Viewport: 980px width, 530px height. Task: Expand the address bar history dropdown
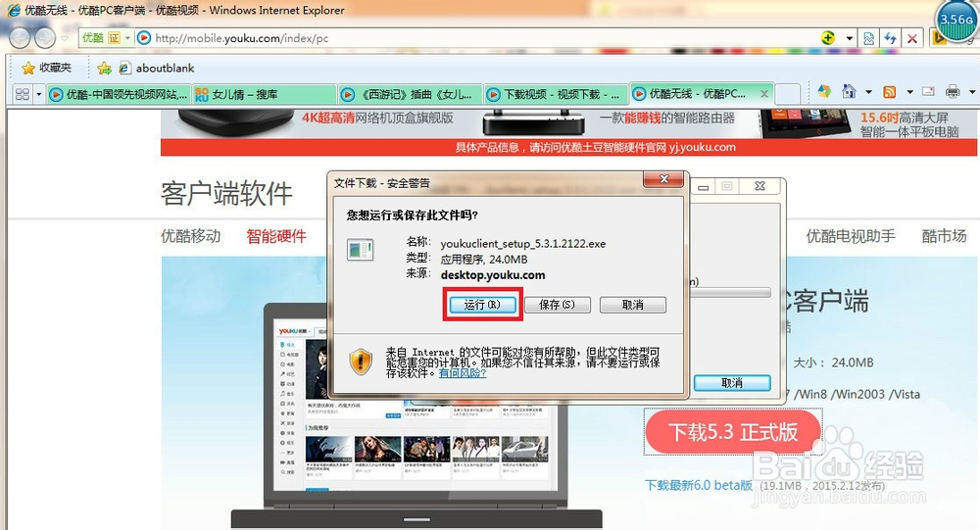pos(849,38)
